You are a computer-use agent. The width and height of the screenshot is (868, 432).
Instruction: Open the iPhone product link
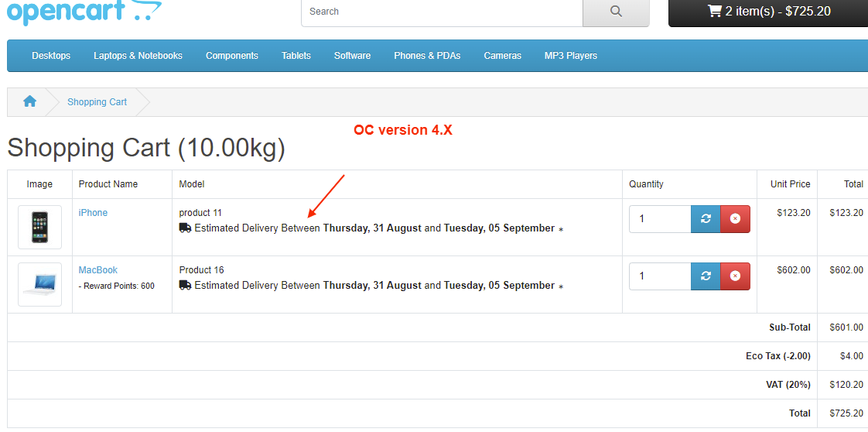tap(93, 213)
